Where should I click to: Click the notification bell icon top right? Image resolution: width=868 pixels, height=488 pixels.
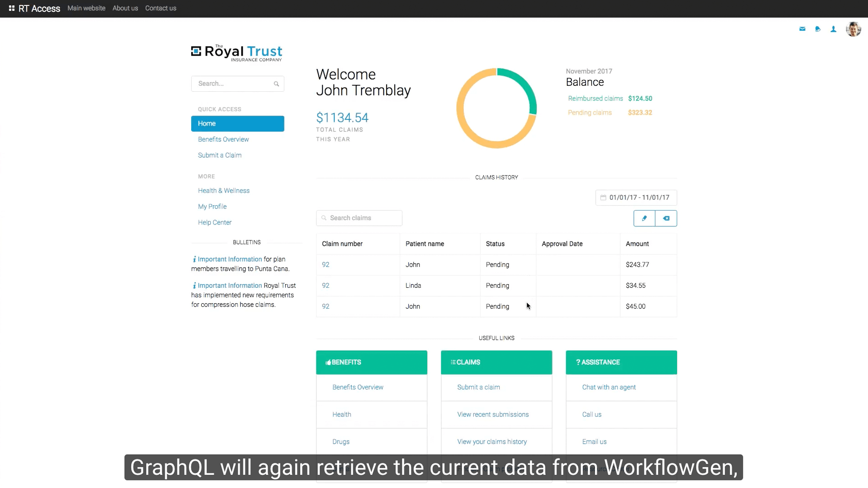coord(817,28)
